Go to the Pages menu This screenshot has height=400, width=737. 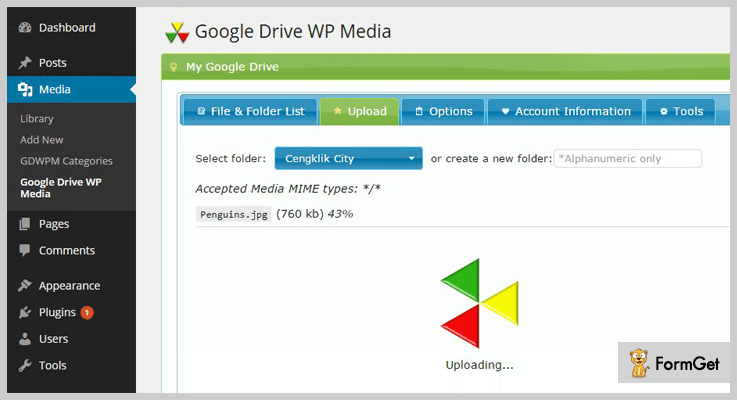(x=71, y=224)
